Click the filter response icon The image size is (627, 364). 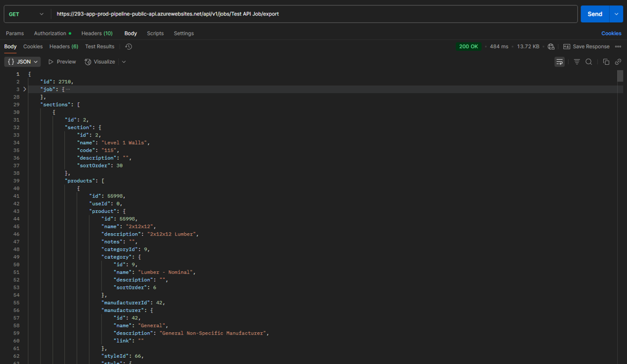(x=577, y=62)
